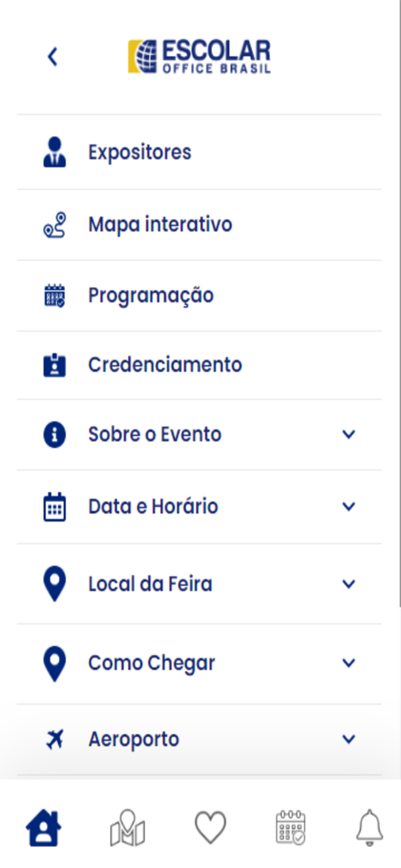Image resolution: width=401 pixels, height=868 pixels.
Task: Go to Credenciamento
Action: (x=165, y=364)
